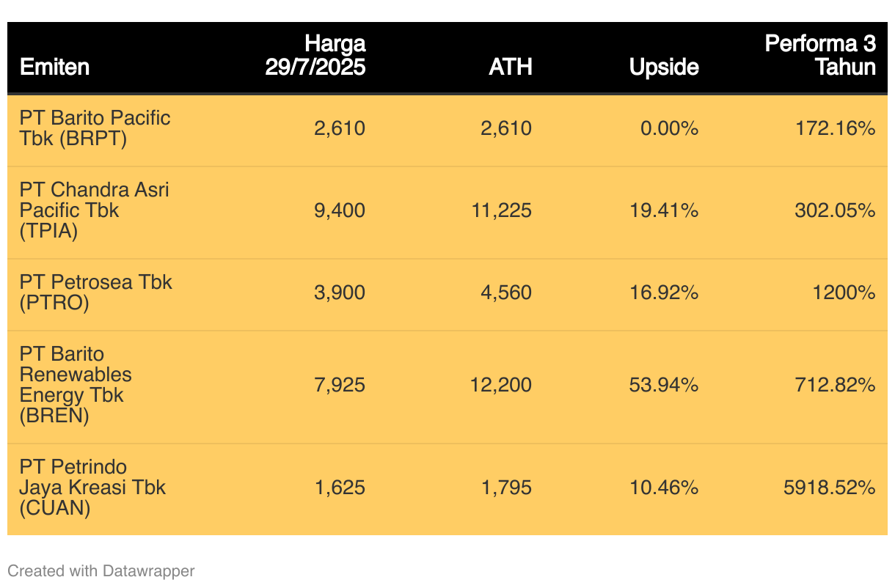Screen dimensions: 895x588
Task: Click the 1,795 ATH value for CUAN
Action: tap(507, 488)
